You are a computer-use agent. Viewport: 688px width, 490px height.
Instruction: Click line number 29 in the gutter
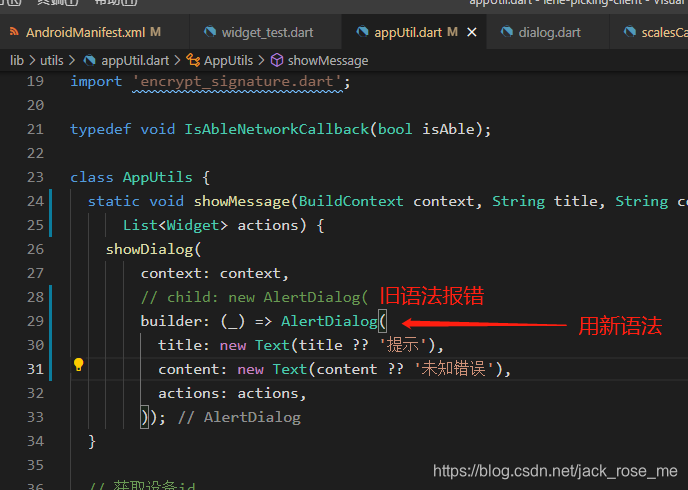(x=35, y=321)
